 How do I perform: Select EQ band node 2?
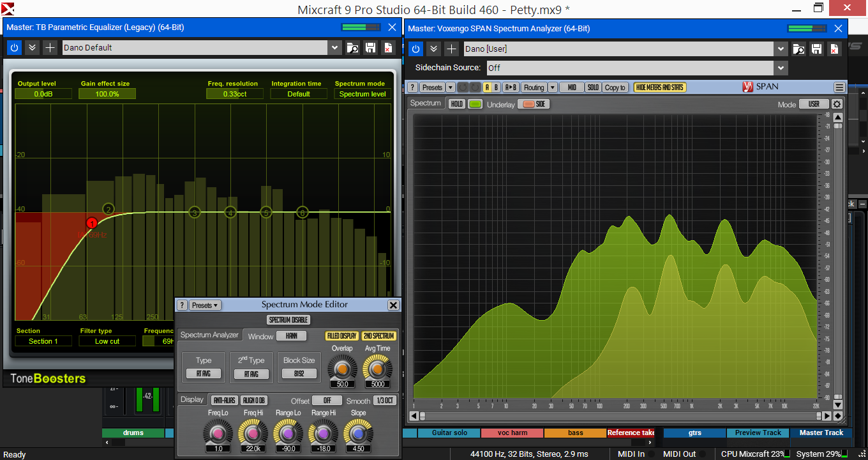click(x=108, y=210)
